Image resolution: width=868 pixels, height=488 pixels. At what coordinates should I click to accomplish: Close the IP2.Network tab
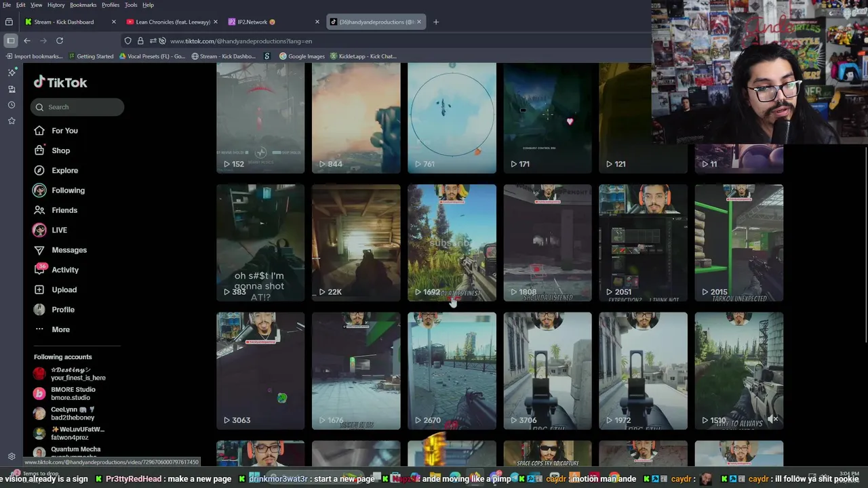click(x=317, y=22)
